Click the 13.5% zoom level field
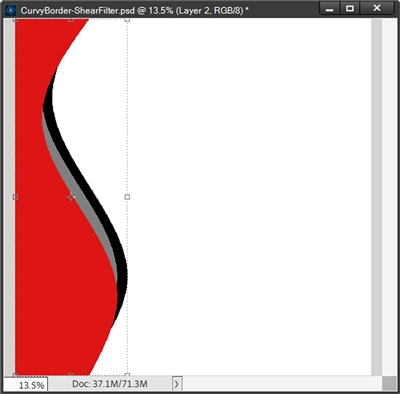 (x=26, y=385)
